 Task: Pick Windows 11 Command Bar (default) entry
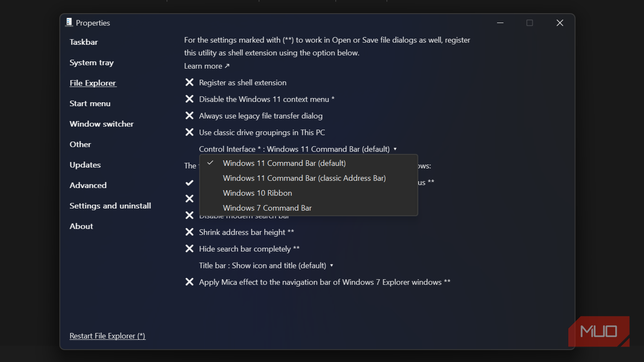coord(284,163)
